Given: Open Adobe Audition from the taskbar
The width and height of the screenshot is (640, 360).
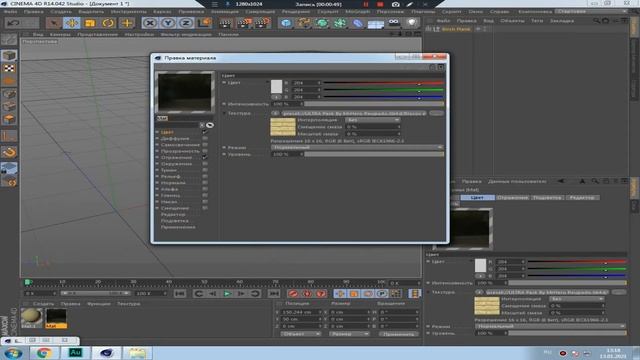Looking at the screenshot, I should coord(75,353).
